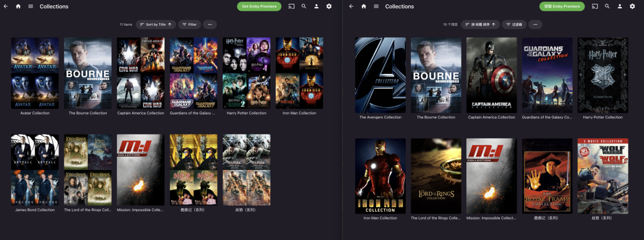Open user profile in right pane header
This screenshot has width=644, height=240.
tap(619, 6)
